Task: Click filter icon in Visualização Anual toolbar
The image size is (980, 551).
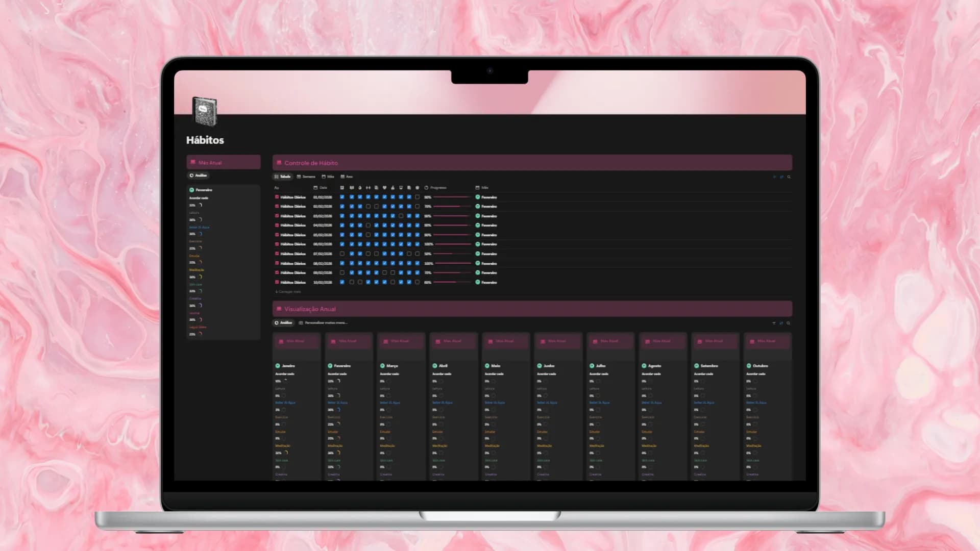Action: (774, 323)
